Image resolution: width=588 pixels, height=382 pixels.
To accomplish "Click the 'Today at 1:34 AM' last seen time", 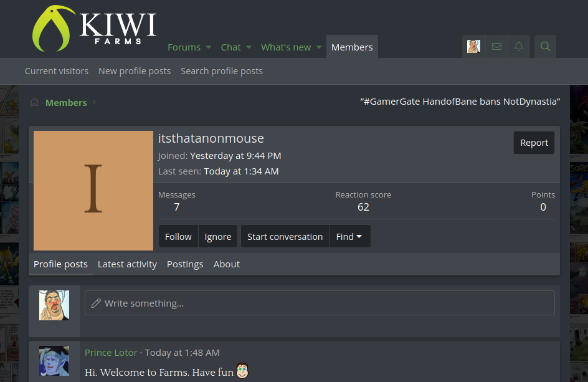I will (x=241, y=171).
